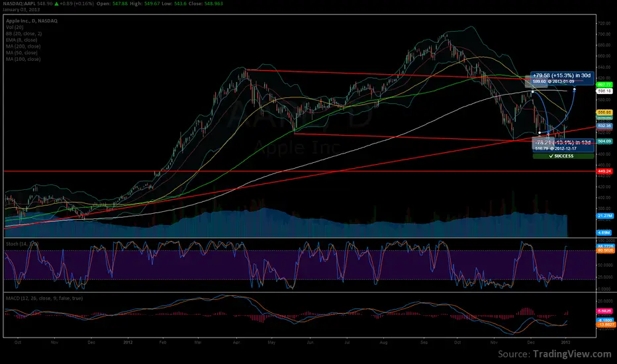617x364 pixels.
Task: Click the Aug label on time axis
Action: click(x=384, y=342)
